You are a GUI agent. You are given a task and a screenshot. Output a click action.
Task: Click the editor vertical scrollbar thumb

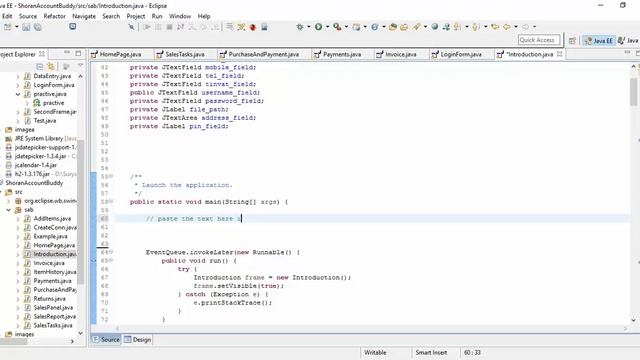click(633, 92)
